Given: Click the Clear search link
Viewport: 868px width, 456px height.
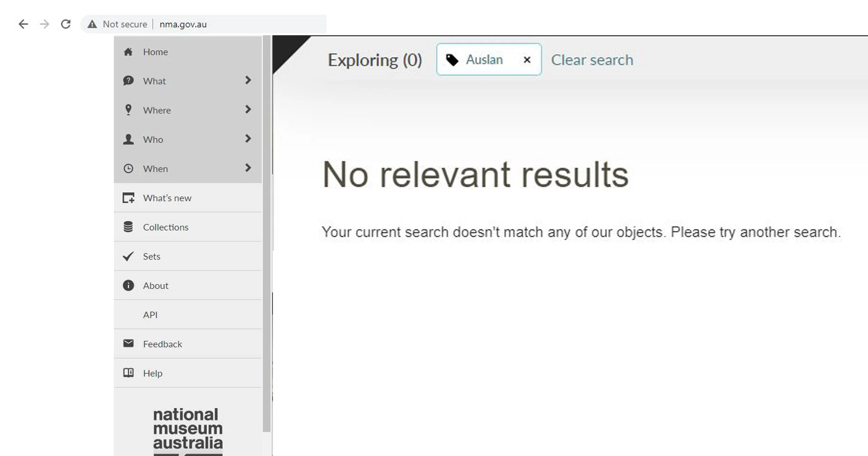Looking at the screenshot, I should tap(592, 60).
